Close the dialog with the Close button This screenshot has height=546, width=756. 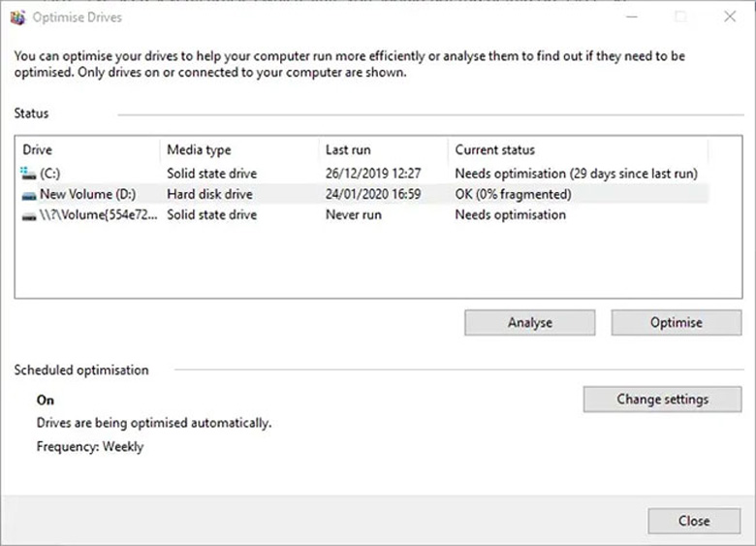click(693, 521)
